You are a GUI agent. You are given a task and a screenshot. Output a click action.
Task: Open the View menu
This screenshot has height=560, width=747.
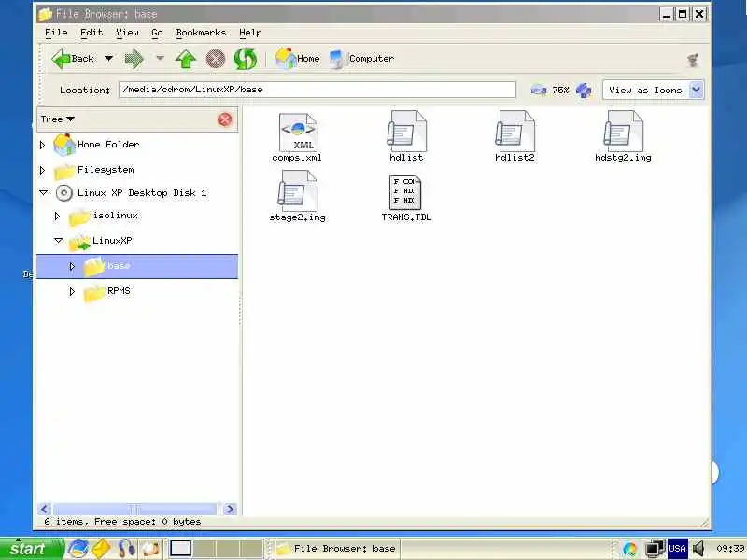click(127, 33)
